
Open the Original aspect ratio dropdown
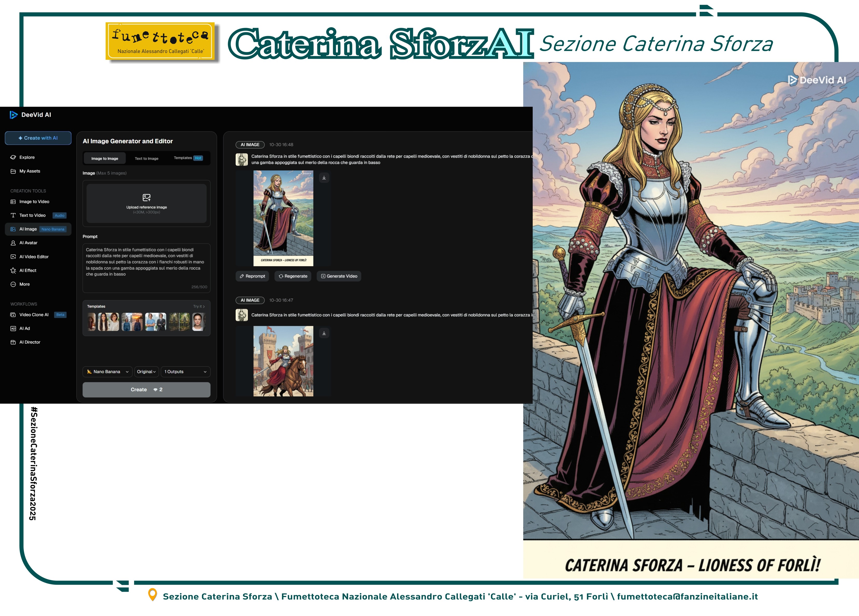pos(146,372)
